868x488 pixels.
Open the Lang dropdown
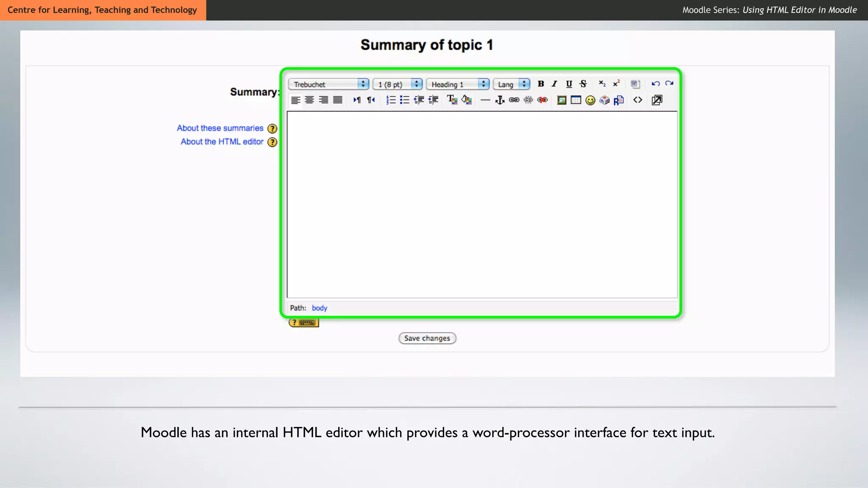tap(512, 84)
